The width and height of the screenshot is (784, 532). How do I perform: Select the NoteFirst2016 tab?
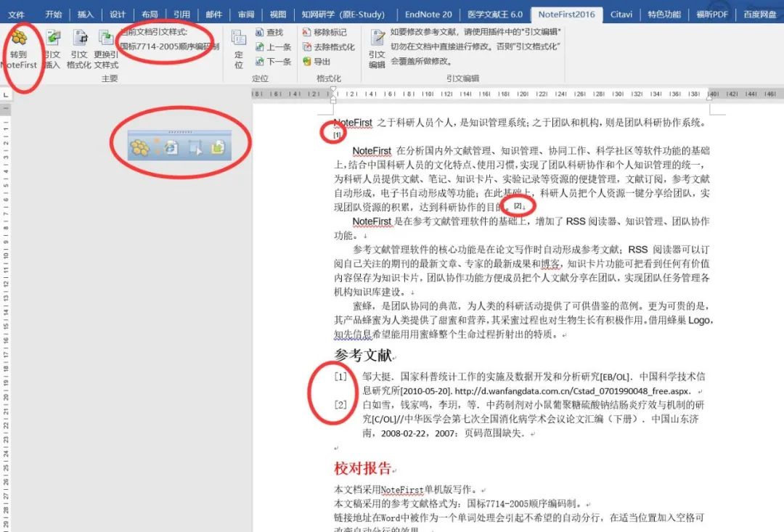(x=566, y=15)
